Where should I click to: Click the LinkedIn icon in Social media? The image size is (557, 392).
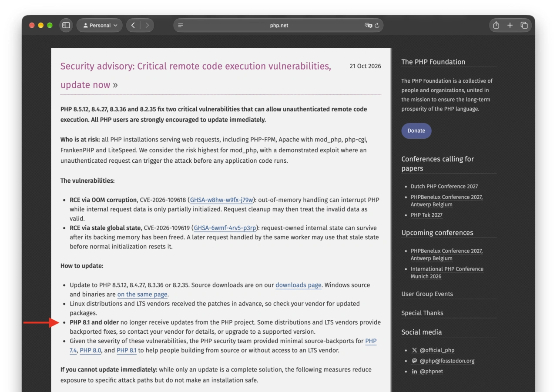(414, 372)
